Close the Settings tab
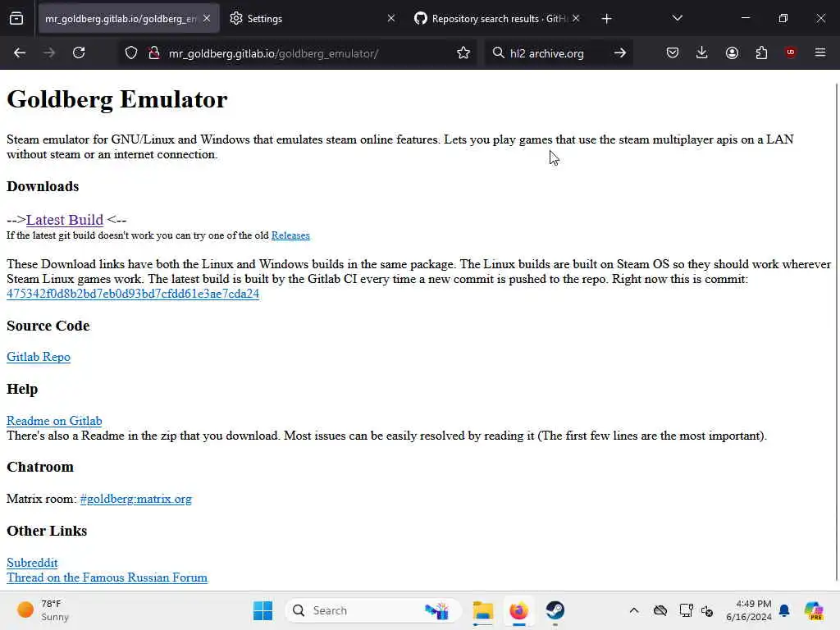The image size is (840, 630). pyautogui.click(x=391, y=19)
